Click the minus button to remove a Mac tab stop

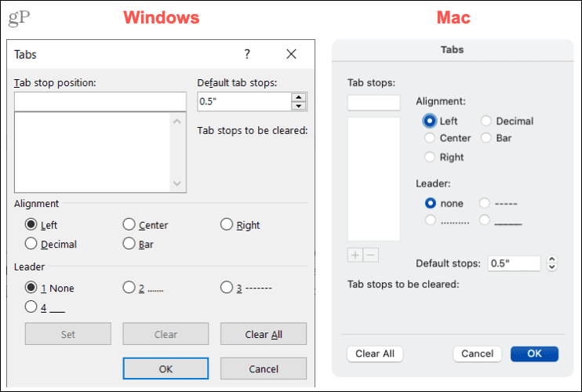tap(371, 255)
